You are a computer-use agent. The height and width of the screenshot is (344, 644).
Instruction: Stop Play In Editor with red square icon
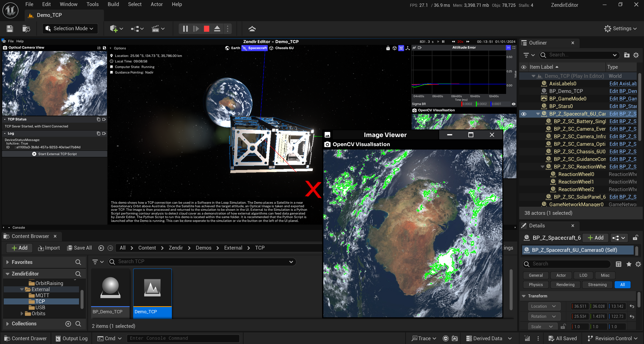click(206, 29)
